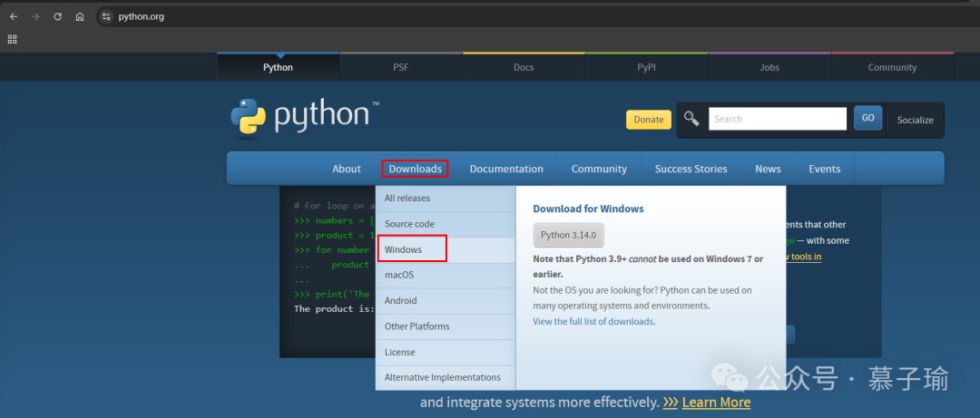
Task: Go to browser home icon
Action: [80, 17]
